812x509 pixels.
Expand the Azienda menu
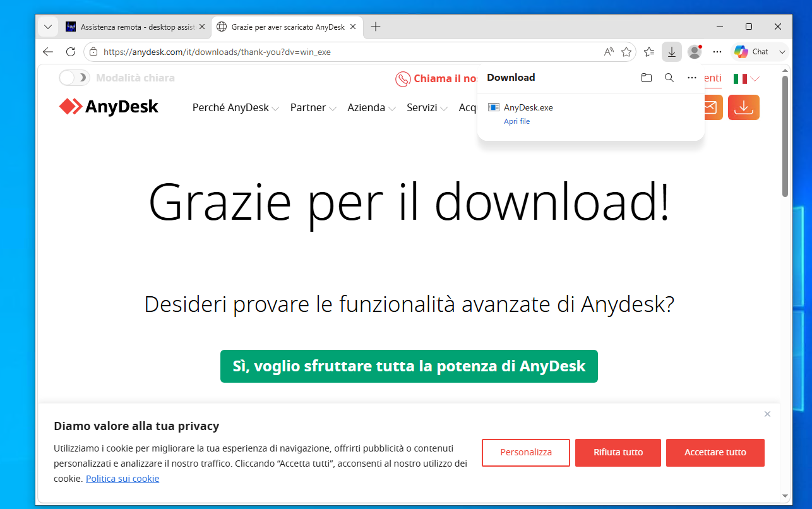(371, 107)
